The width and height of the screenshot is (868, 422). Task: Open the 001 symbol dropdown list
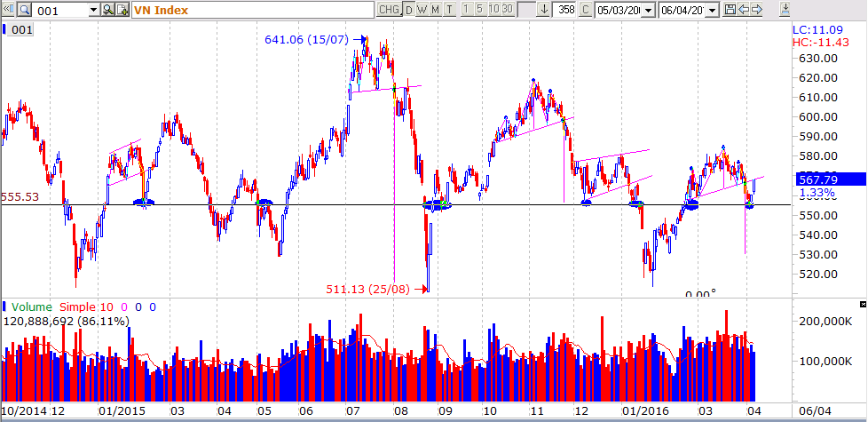93,10
